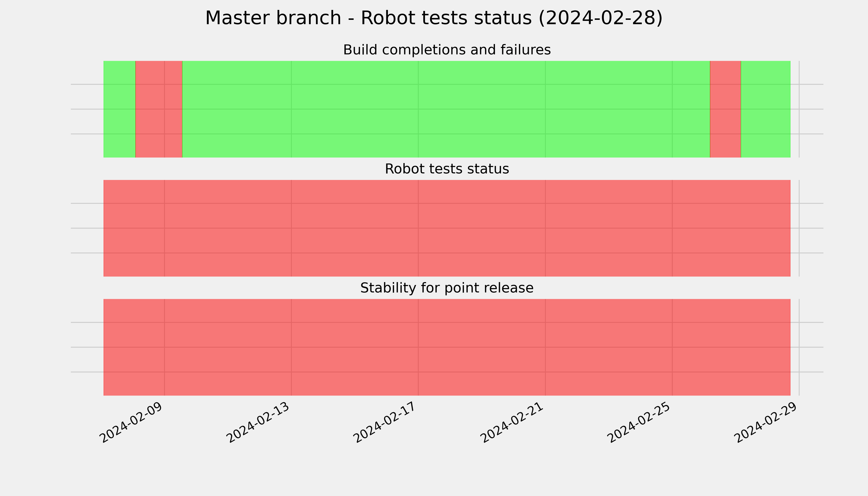868x496 pixels.
Task: Click the 'Stability for point release' subplot title
Action: 447,288
